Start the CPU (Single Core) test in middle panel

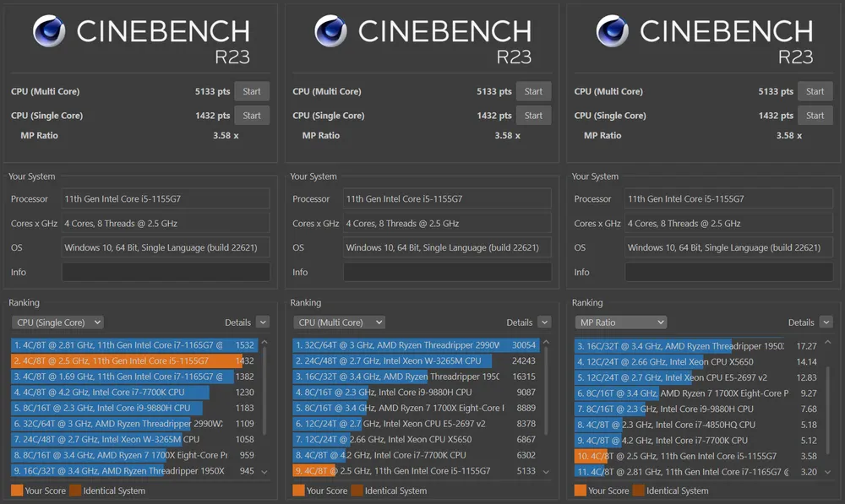533,116
